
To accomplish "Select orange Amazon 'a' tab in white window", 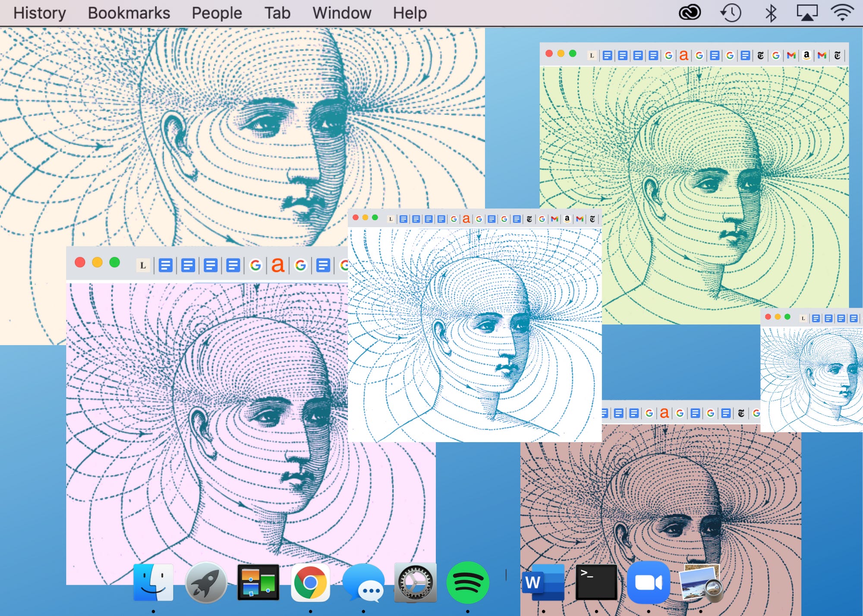I will 466,219.
